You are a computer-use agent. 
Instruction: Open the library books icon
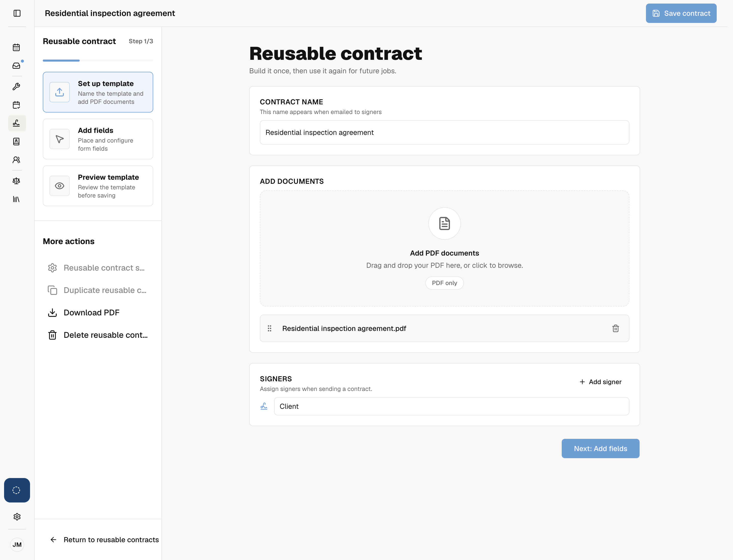(16, 199)
